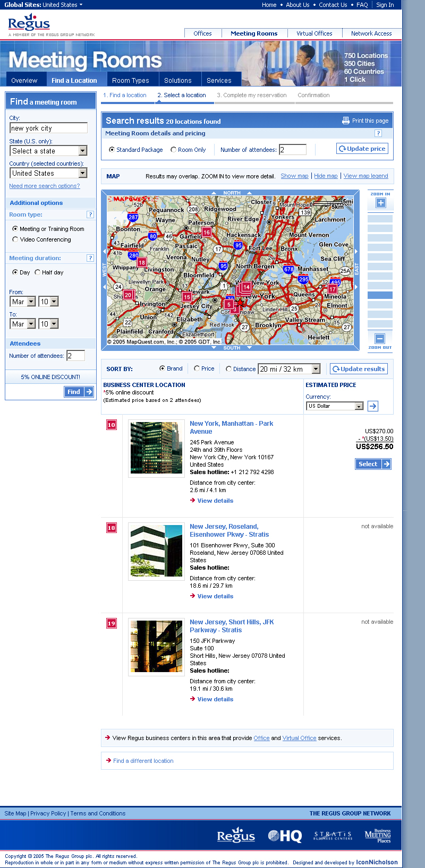The width and height of the screenshot is (425, 868).
Task: Click the Stratis Business Centers footer logo
Action: tap(333, 836)
